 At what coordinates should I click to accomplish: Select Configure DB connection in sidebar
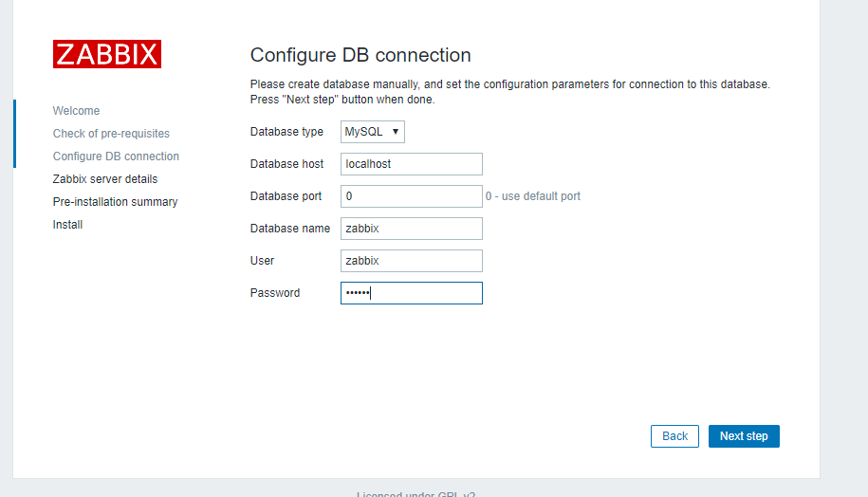[117, 156]
